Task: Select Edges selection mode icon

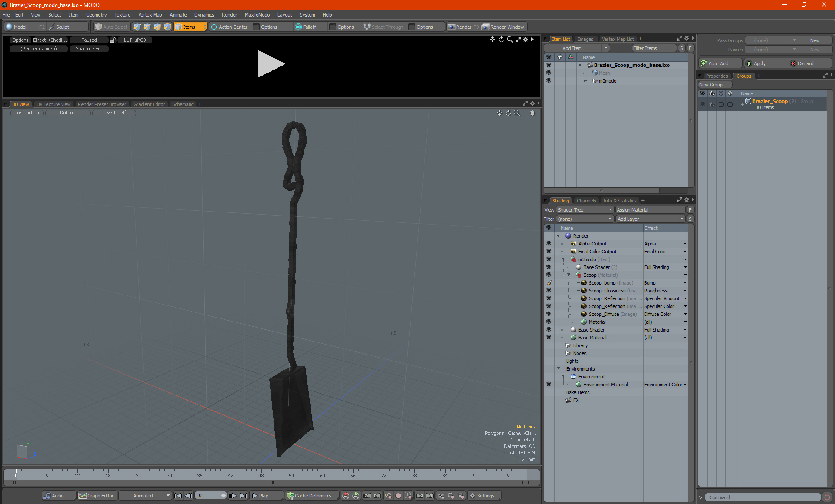Action: coord(147,27)
